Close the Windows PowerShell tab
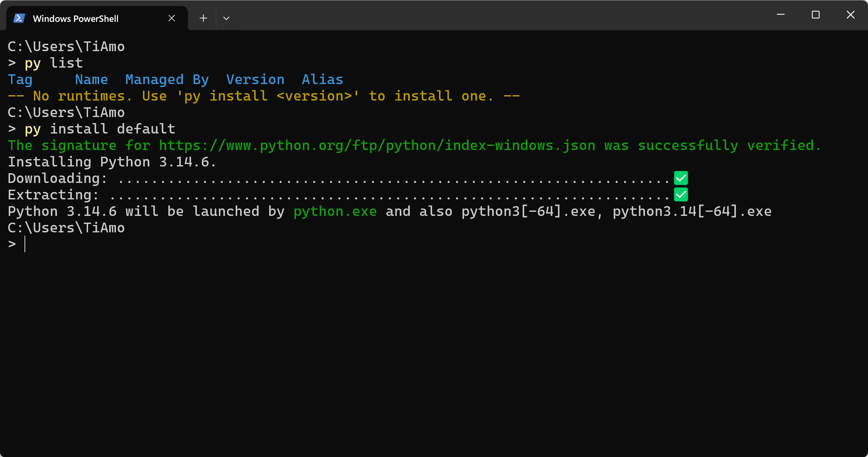 click(171, 18)
